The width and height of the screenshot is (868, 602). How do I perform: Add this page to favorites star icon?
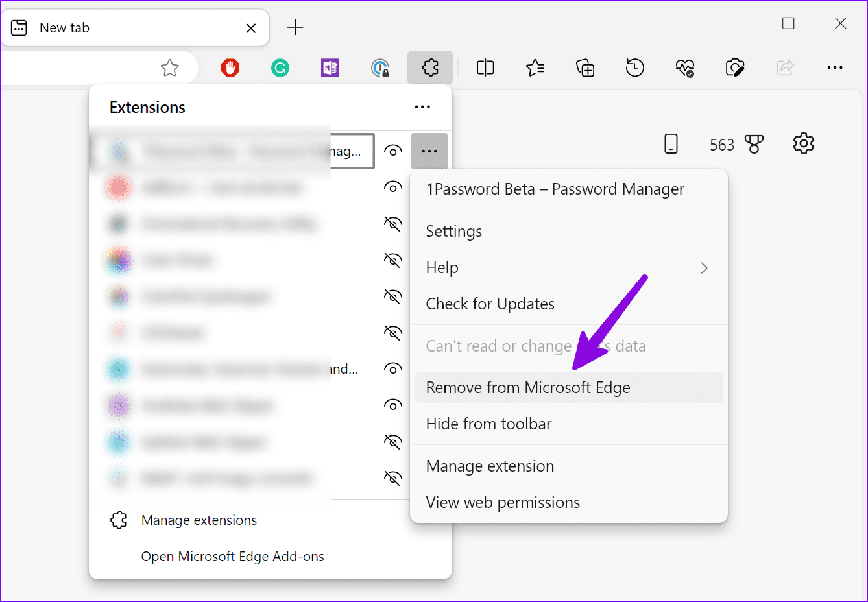coord(170,67)
